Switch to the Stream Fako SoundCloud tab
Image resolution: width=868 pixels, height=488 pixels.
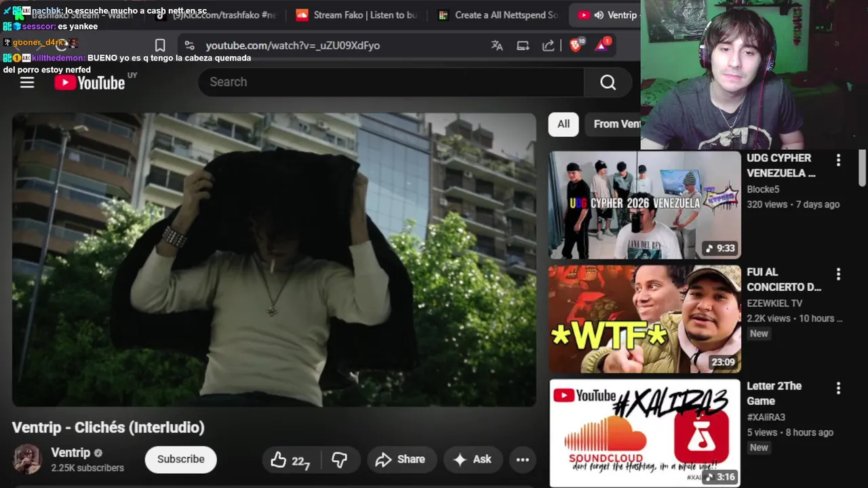point(357,15)
